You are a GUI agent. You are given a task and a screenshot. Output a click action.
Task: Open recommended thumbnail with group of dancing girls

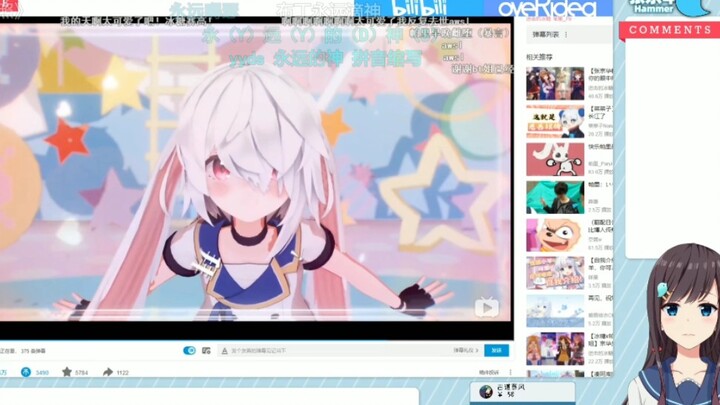click(x=555, y=349)
